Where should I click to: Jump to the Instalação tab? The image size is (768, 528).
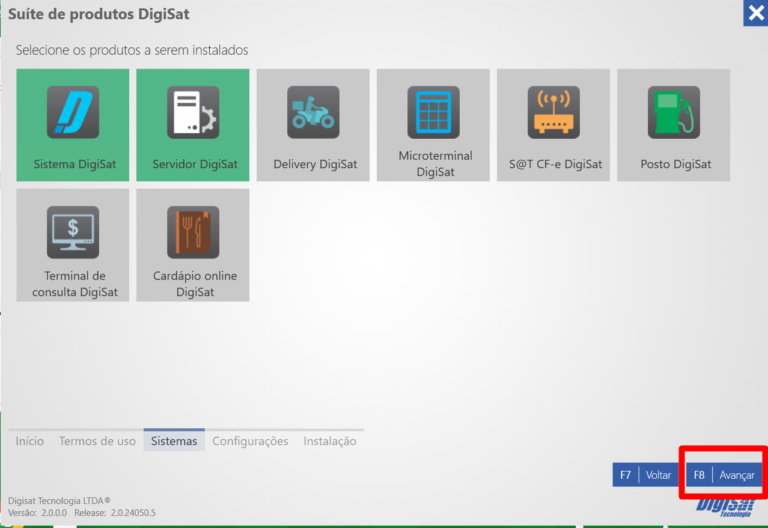pos(330,441)
